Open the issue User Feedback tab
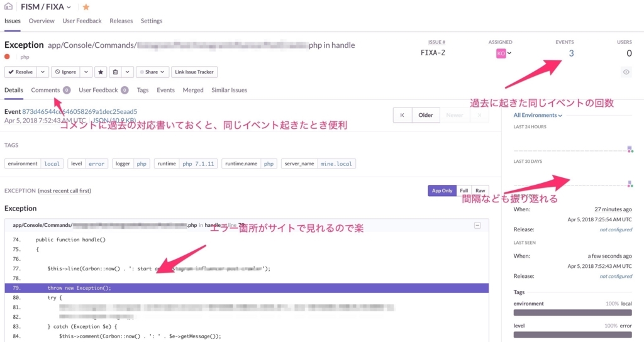The width and height of the screenshot is (644, 342). click(x=104, y=90)
